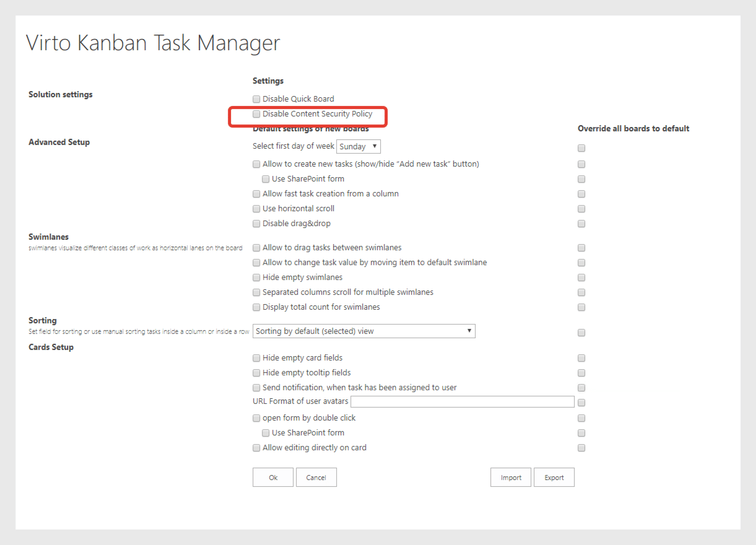The image size is (756, 545).
Task: Check Allow to change task value by moving item
Action: click(256, 263)
